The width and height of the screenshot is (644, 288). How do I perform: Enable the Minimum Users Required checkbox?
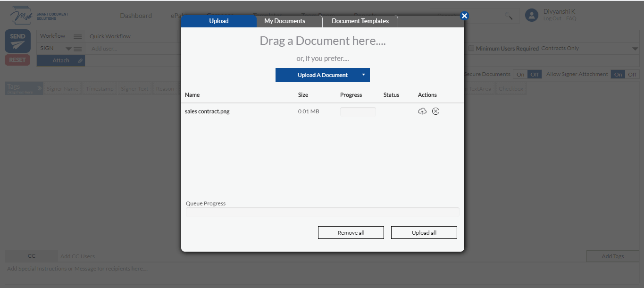[471, 48]
